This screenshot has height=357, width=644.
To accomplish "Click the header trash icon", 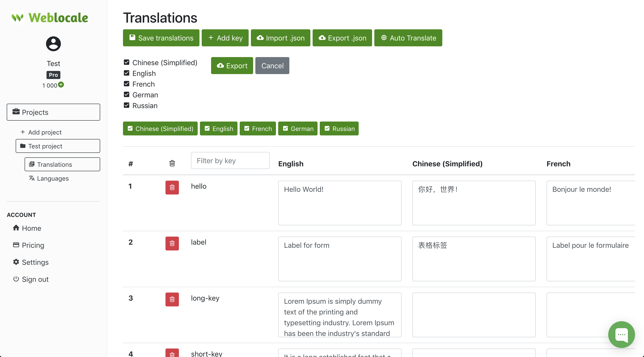I will coord(172,163).
